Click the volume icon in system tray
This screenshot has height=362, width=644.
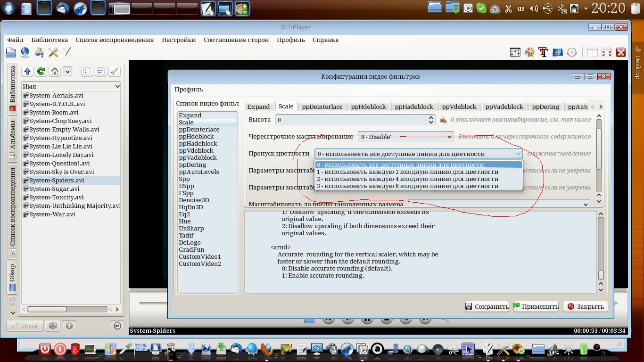point(534,8)
